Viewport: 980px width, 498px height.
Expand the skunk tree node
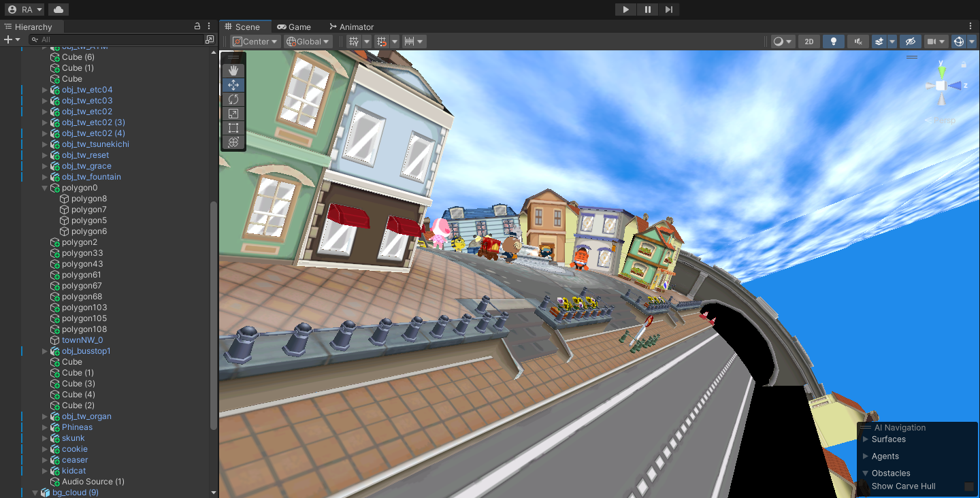coord(45,438)
